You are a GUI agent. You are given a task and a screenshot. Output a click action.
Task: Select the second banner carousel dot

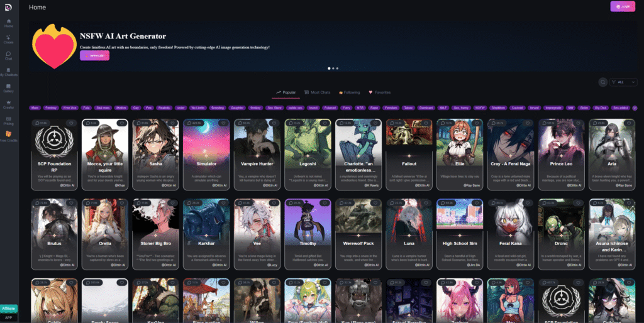click(333, 68)
